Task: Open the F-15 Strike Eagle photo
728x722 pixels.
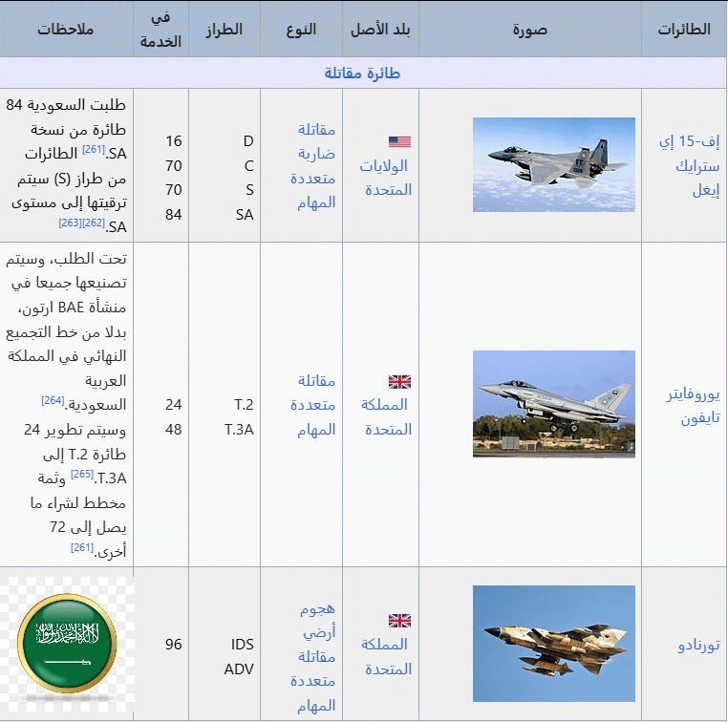Action: [x=553, y=164]
